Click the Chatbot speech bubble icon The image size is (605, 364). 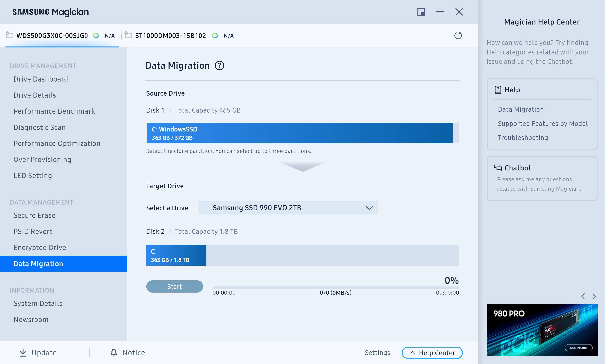coord(498,168)
